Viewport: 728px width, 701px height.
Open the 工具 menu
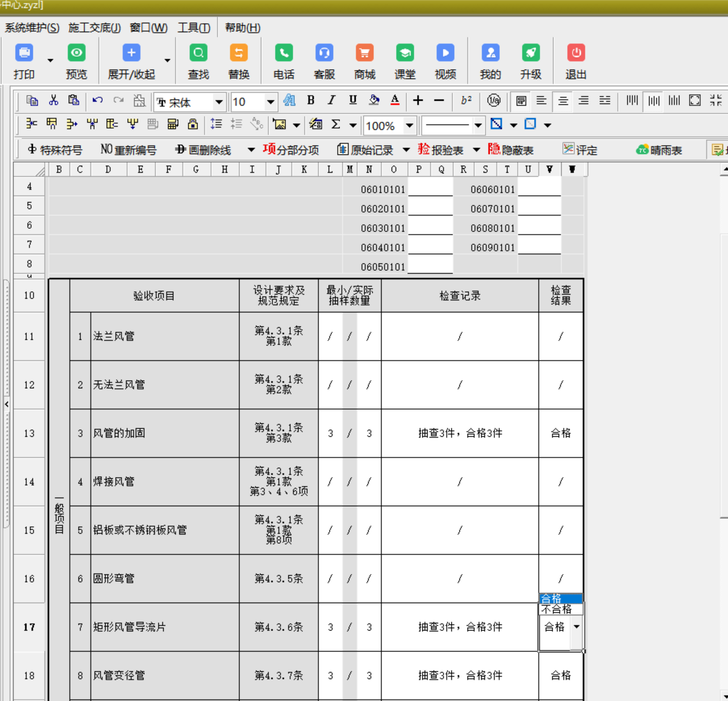[194, 27]
